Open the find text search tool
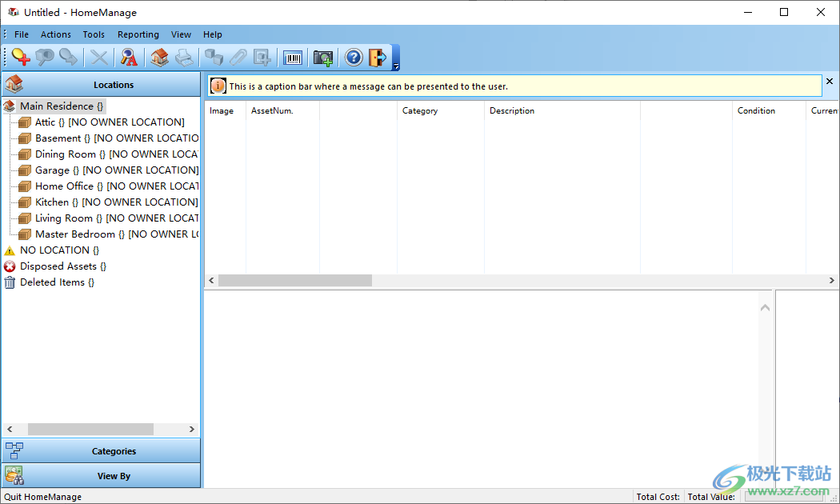 [x=129, y=58]
